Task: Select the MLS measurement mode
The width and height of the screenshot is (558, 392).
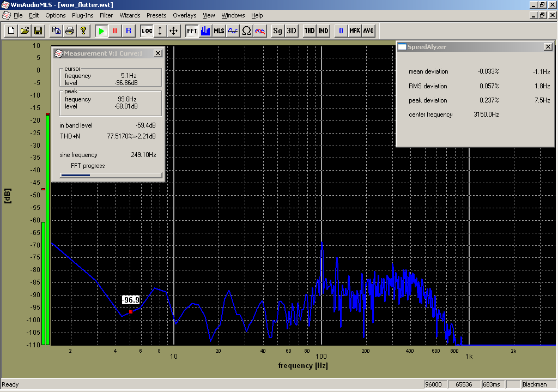Action: [x=219, y=31]
